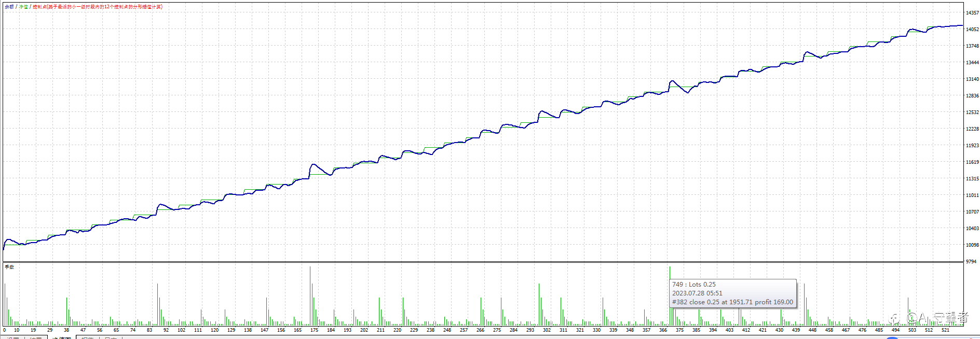Image resolution: width=980 pixels, height=339 pixels.
Task: Click the lots bar spike near trade 448
Action: point(805,305)
